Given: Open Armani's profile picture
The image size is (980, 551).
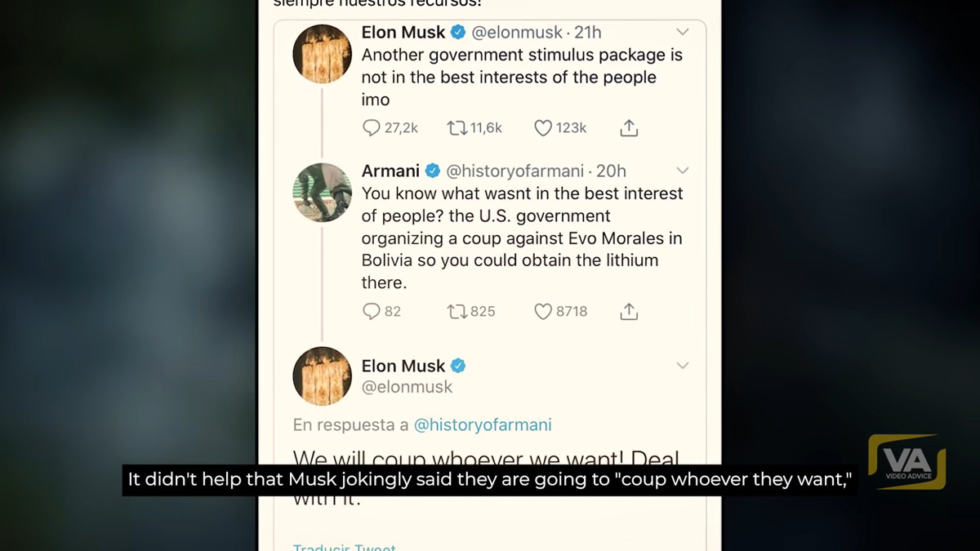Looking at the screenshot, I should (323, 193).
